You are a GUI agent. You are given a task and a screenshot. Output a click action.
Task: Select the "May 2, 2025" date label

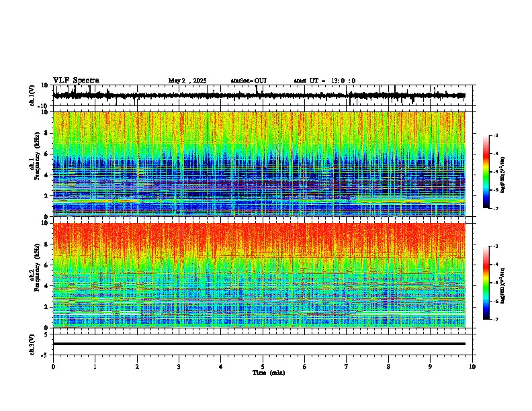coord(187,81)
